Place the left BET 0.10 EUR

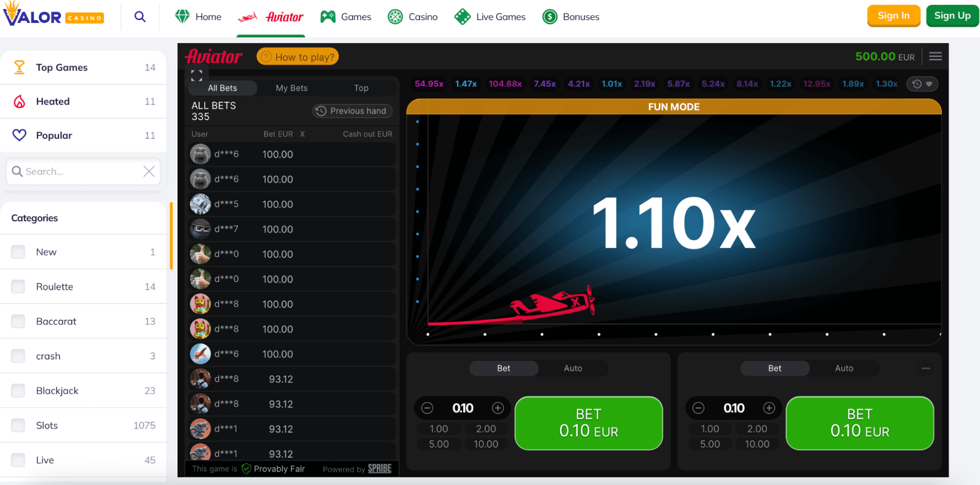click(589, 423)
